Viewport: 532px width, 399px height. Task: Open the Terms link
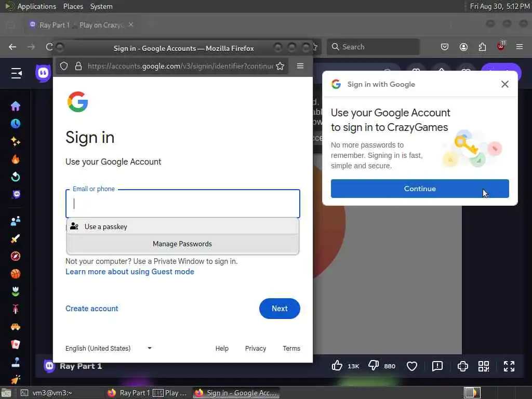(x=291, y=349)
